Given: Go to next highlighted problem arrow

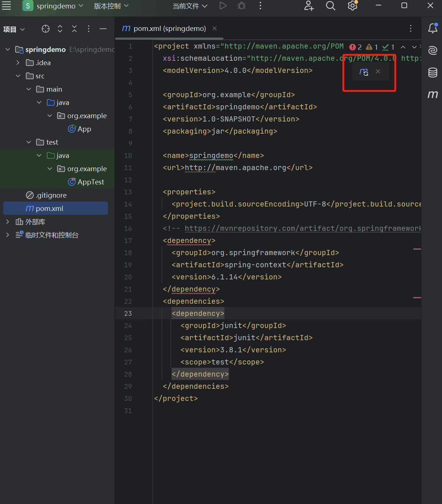Looking at the screenshot, I should (414, 47).
